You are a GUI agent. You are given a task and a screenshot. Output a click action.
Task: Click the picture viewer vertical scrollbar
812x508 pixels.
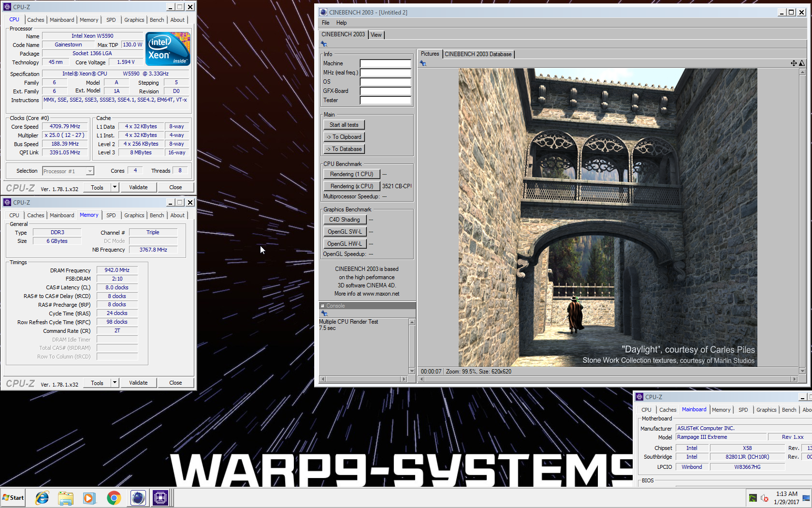(x=802, y=222)
